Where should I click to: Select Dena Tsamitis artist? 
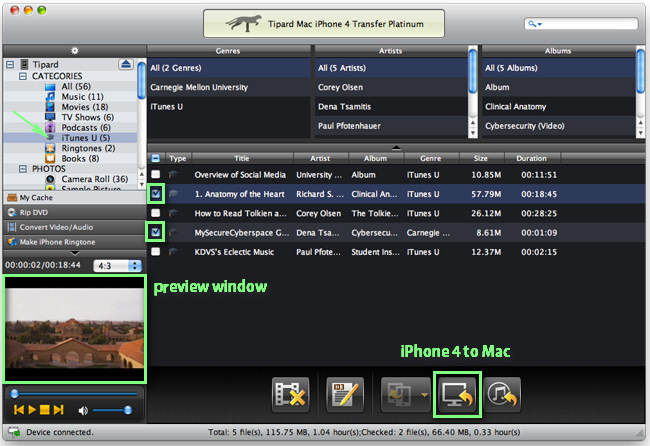coord(391,107)
